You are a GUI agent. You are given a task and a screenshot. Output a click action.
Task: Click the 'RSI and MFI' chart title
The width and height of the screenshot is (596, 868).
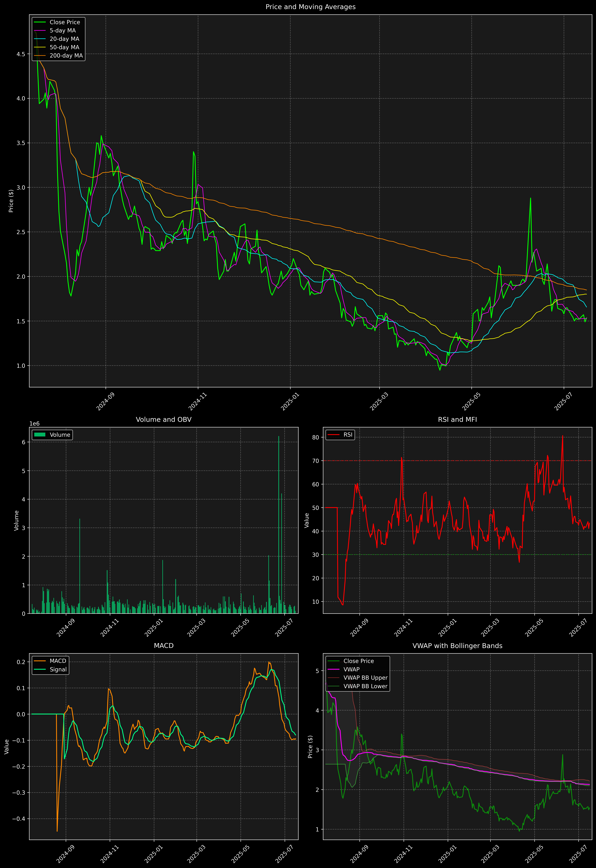[457, 419]
